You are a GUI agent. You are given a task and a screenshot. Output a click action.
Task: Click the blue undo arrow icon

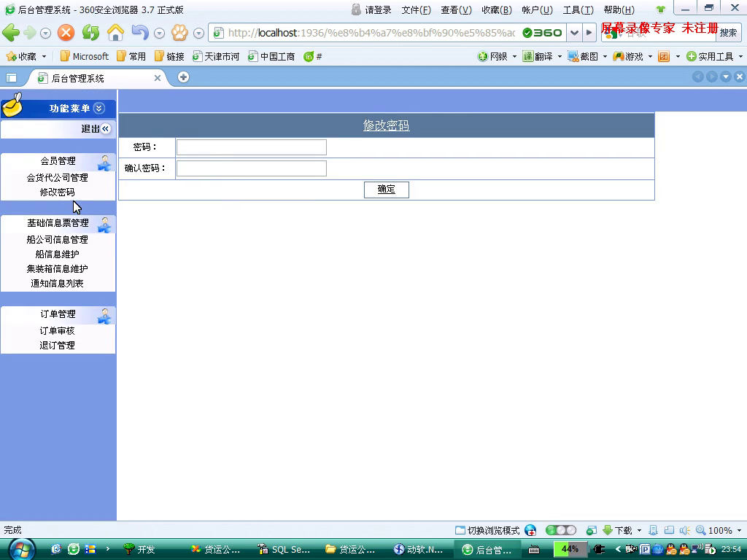click(140, 32)
